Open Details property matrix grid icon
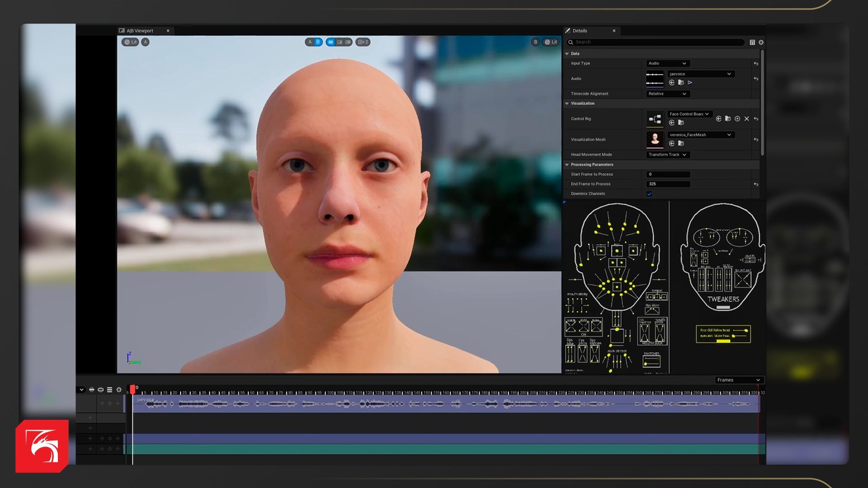Image resolution: width=868 pixels, height=488 pixels. 752,42
